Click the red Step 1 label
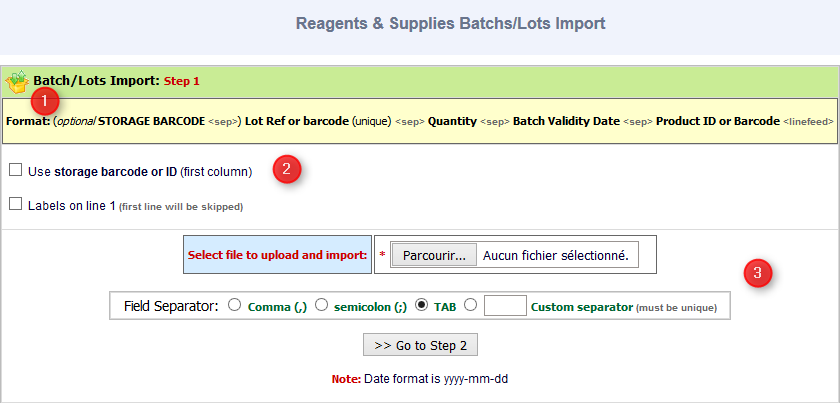Image resolution: width=840 pixels, height=403 pixels. [x=182, y=81]
